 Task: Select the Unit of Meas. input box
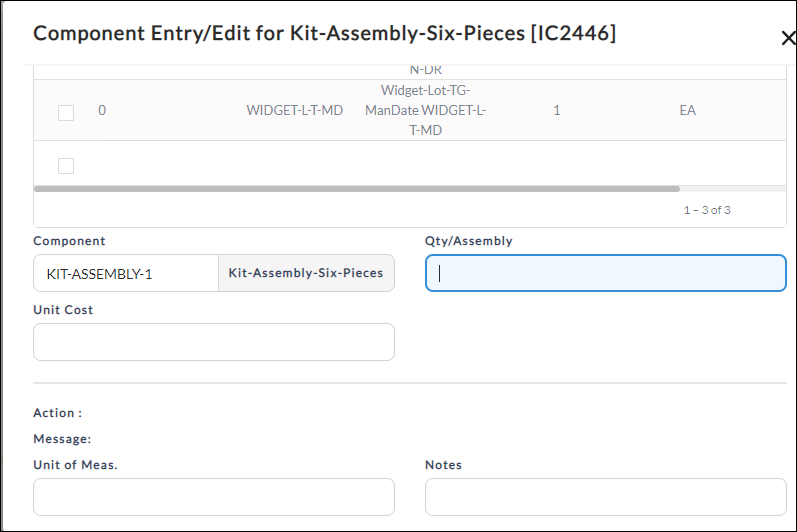pos(214,497)
